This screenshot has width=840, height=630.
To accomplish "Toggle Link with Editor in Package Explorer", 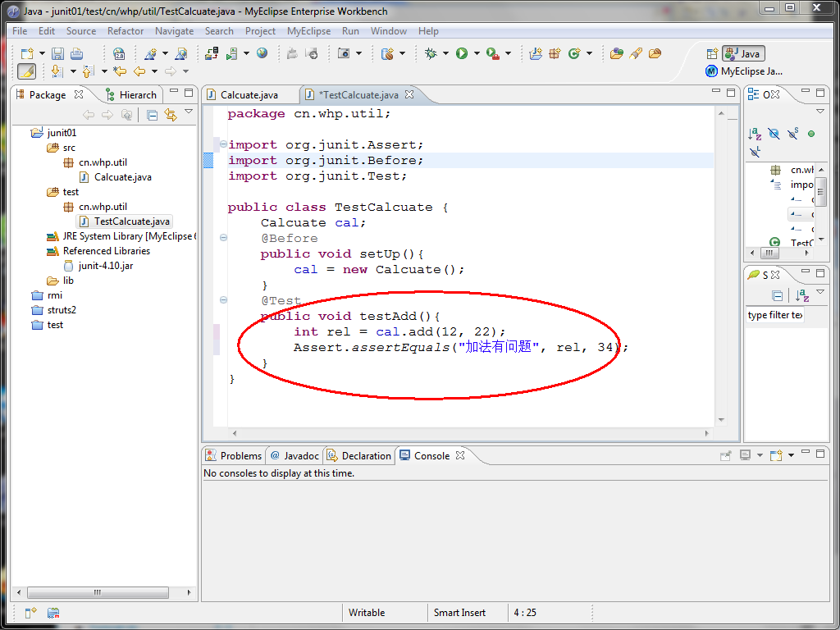I will (x=171, y=115).
